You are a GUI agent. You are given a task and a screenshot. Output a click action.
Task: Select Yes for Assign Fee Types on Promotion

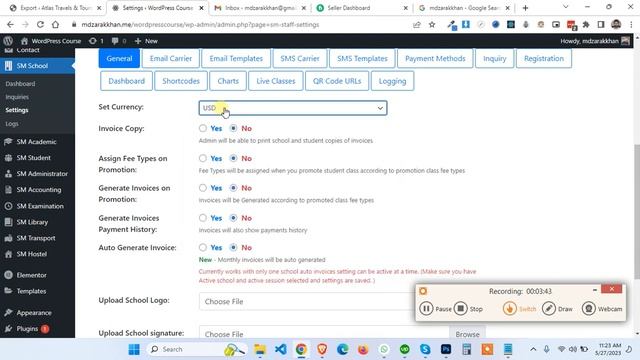[203, 158]
